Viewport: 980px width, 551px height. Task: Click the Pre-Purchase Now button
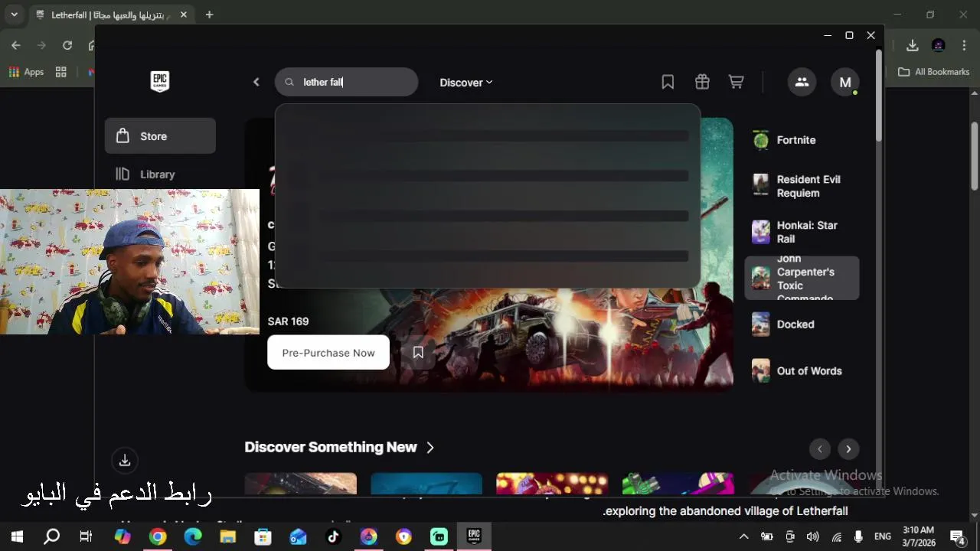328,353
